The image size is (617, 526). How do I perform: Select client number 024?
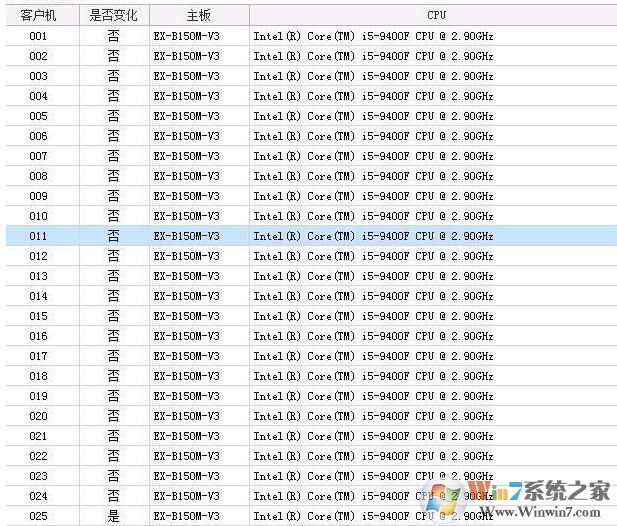tap(38, 496)
